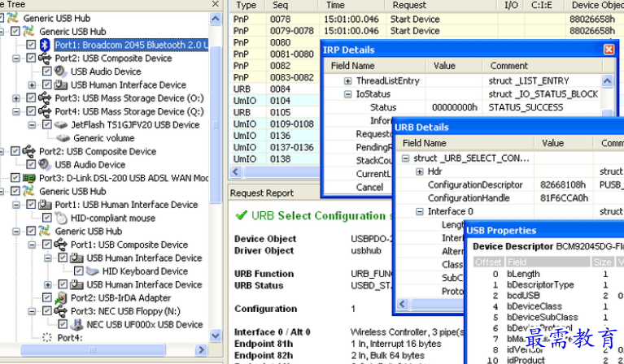Toggle checkbox for HID Keyboard Device

pyautogui.click(x=79, y=271)
